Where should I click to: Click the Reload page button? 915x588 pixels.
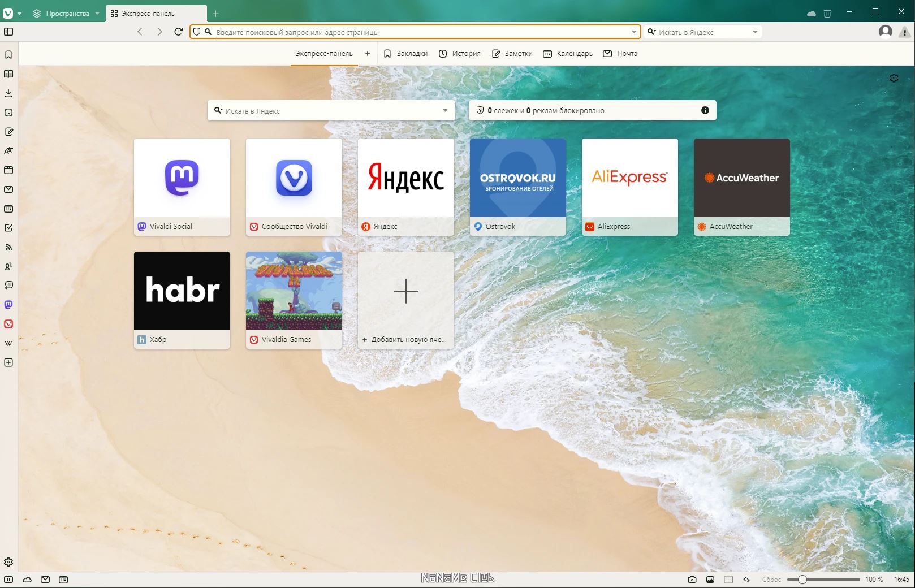tap(178, 32)
